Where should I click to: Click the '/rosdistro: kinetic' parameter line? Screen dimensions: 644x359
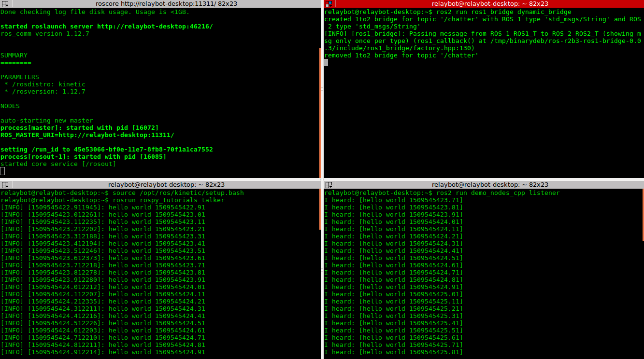pyautogui.click(x=45, y=84)
